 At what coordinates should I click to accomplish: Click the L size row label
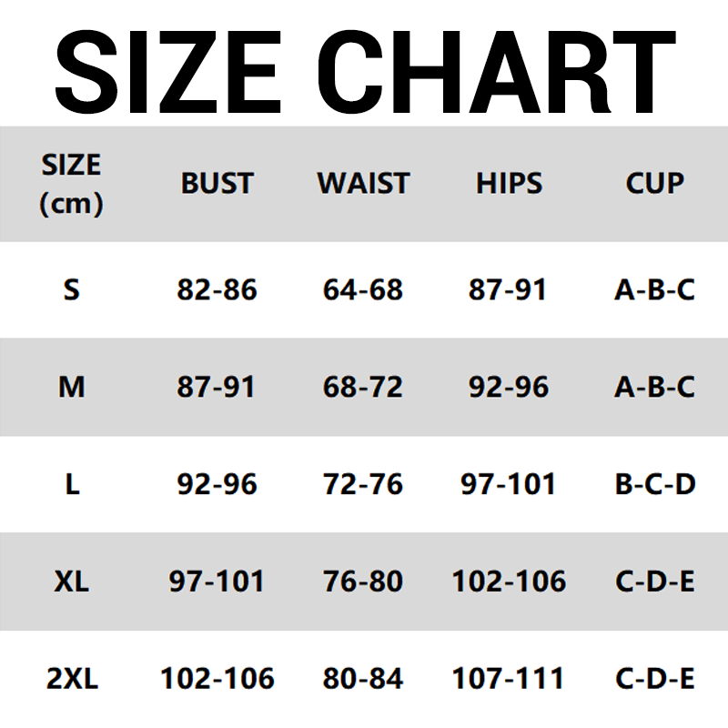(72, 484)
